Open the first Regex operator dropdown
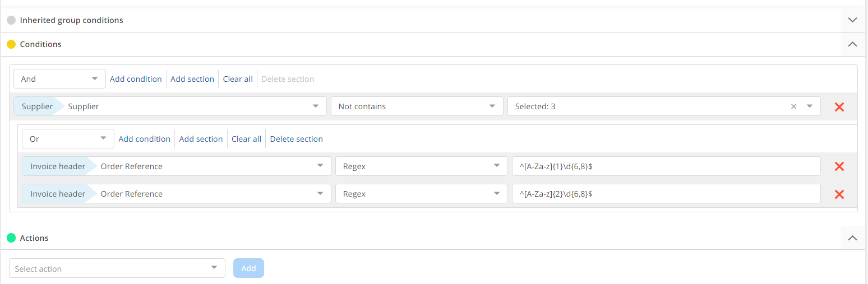868x284 pixels. point(421,166)
